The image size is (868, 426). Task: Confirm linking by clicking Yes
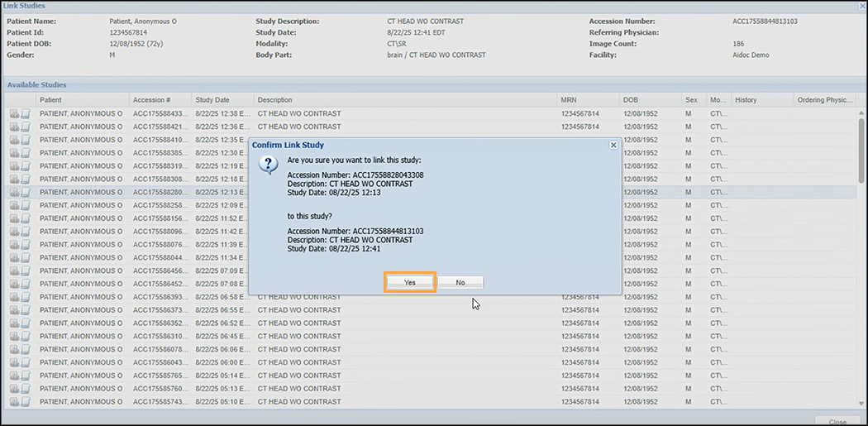pyautogui.click(x=410, y=282)
